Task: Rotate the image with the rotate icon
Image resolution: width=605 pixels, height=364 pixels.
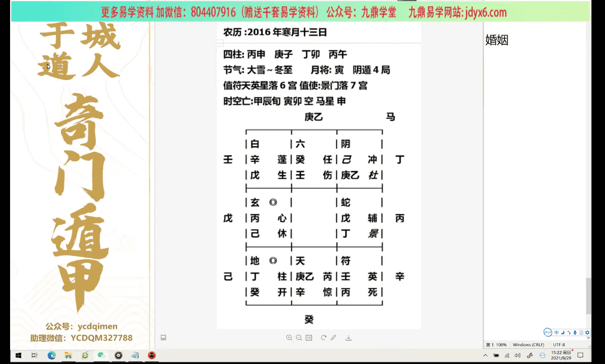Action: click(x=324, y=338)
